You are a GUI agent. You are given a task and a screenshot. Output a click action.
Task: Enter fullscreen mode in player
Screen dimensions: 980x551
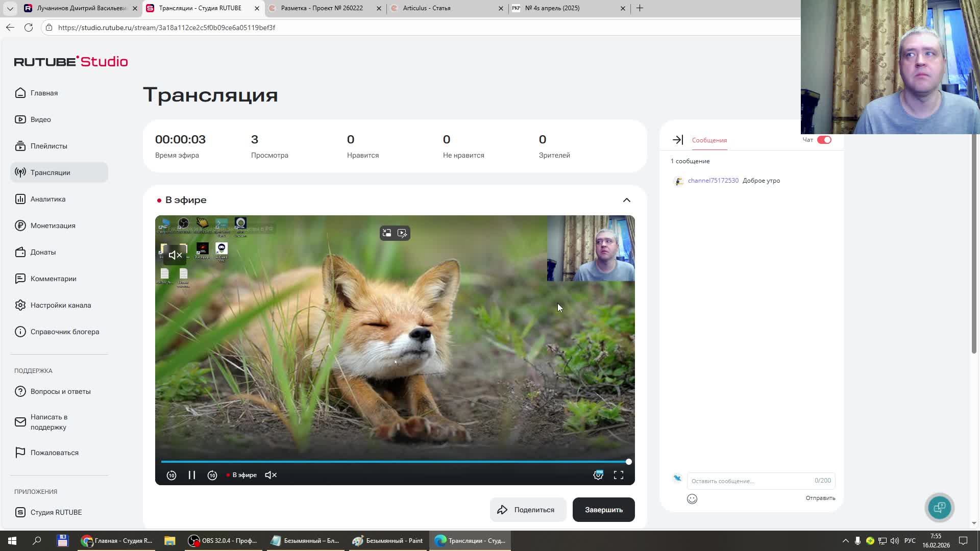(619, 475)
